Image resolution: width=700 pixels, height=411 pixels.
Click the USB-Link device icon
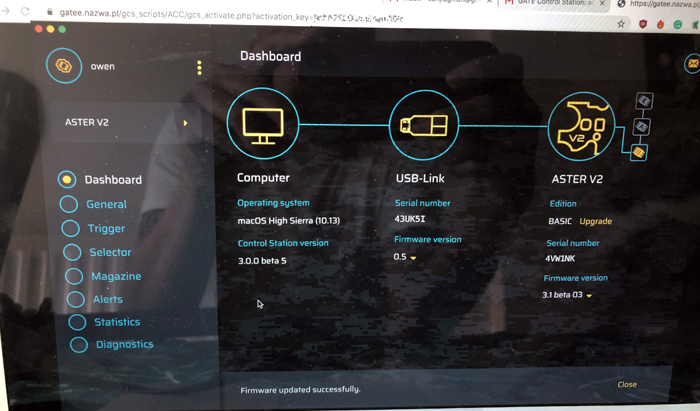(x=424, y=125)
